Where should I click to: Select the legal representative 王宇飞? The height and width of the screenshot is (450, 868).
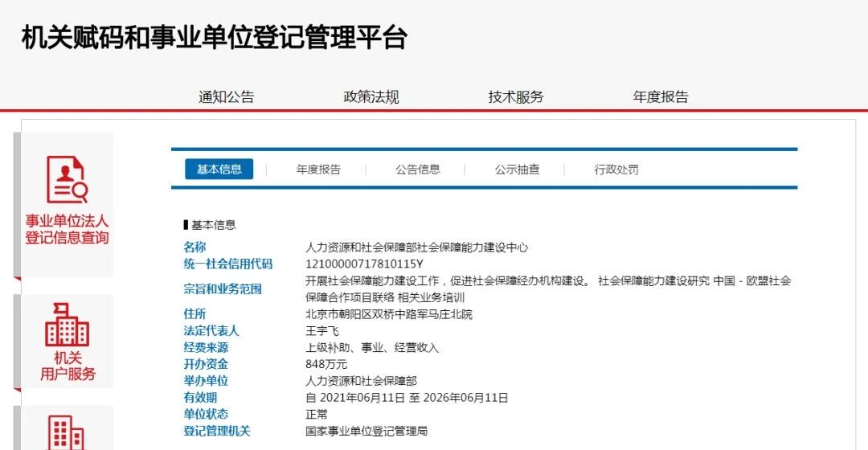click(x=322, y=331)
